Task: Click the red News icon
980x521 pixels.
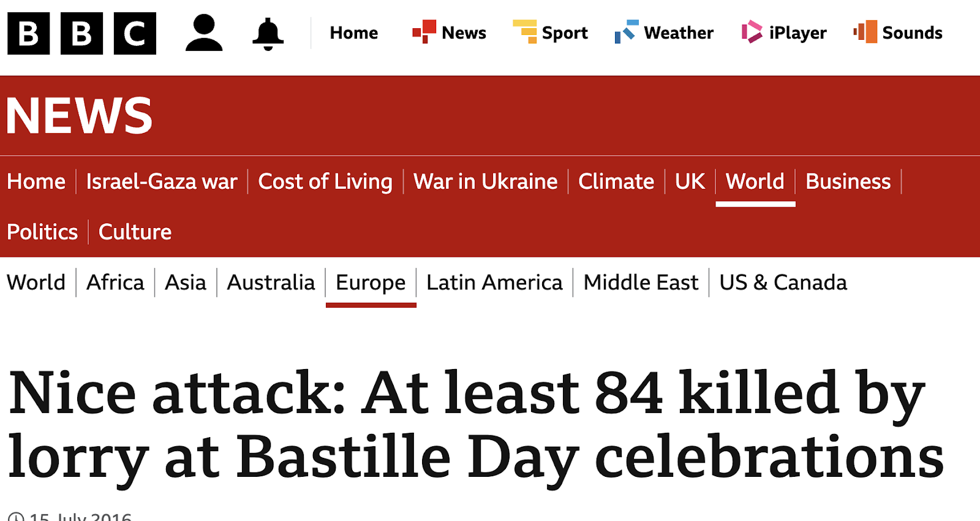Action: point(424,32)
